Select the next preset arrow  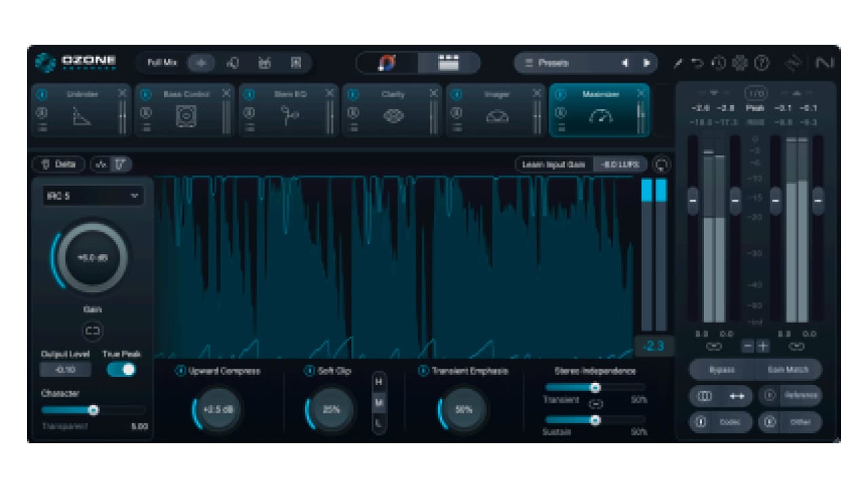pos(646,63)
